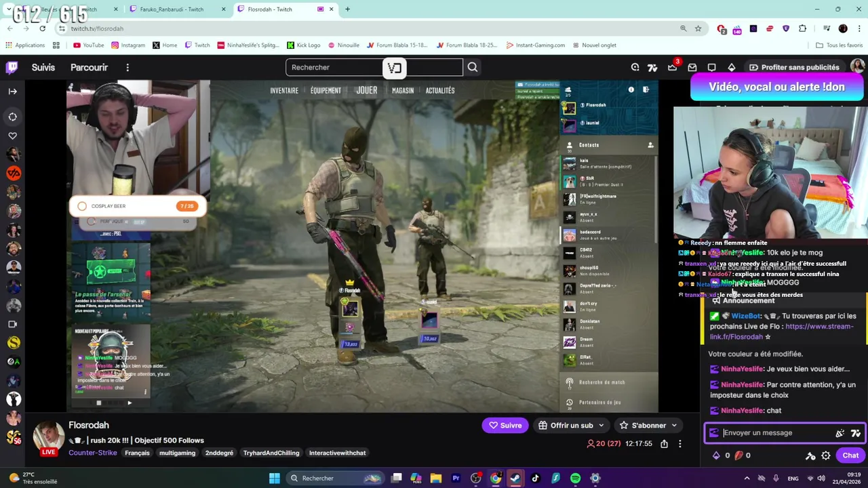Click the Windows taskbar Rechercher search box
This screenshot has width=868, height=488.
(x=335, y=478)
